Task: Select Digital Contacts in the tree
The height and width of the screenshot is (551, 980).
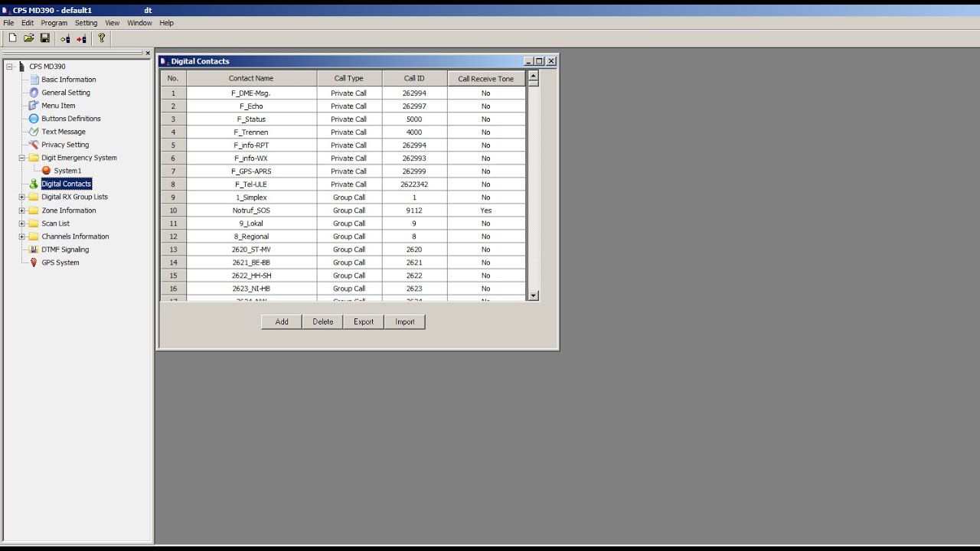Action: coord(67,184)
